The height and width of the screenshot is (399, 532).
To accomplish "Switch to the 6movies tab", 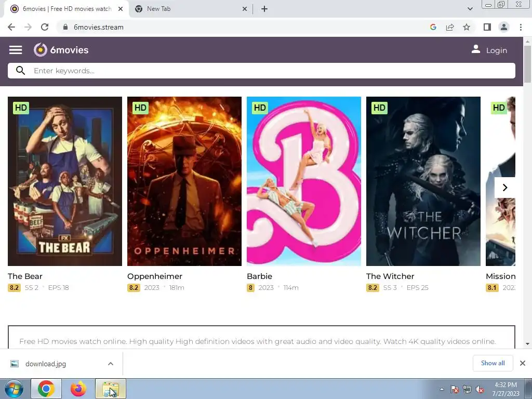I will tap(66, 9).
